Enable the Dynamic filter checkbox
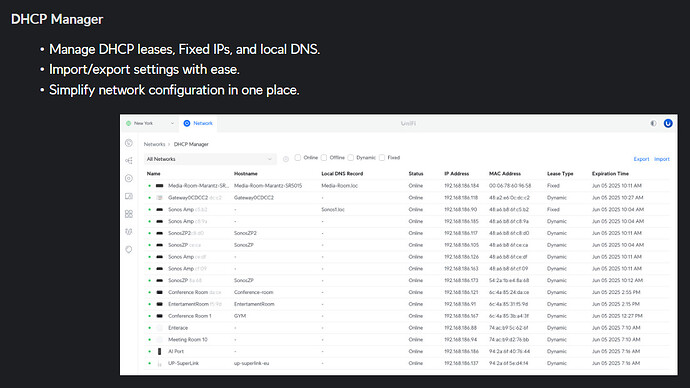Screen dimensions: 690x388 pos(351,157)
